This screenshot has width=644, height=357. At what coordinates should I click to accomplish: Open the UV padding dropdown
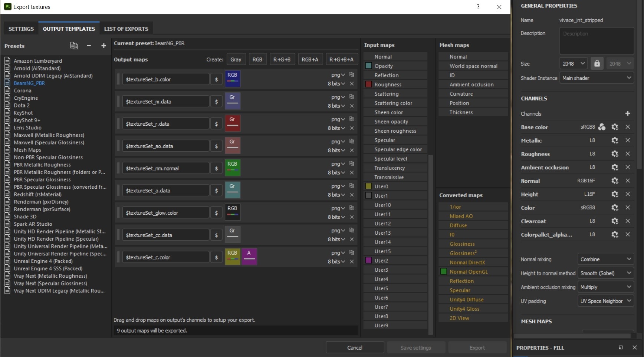605,301
